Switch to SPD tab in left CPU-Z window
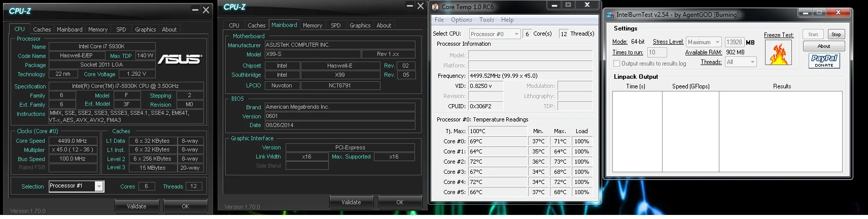This screenshot has width=868, height=219. pos(121,29)
